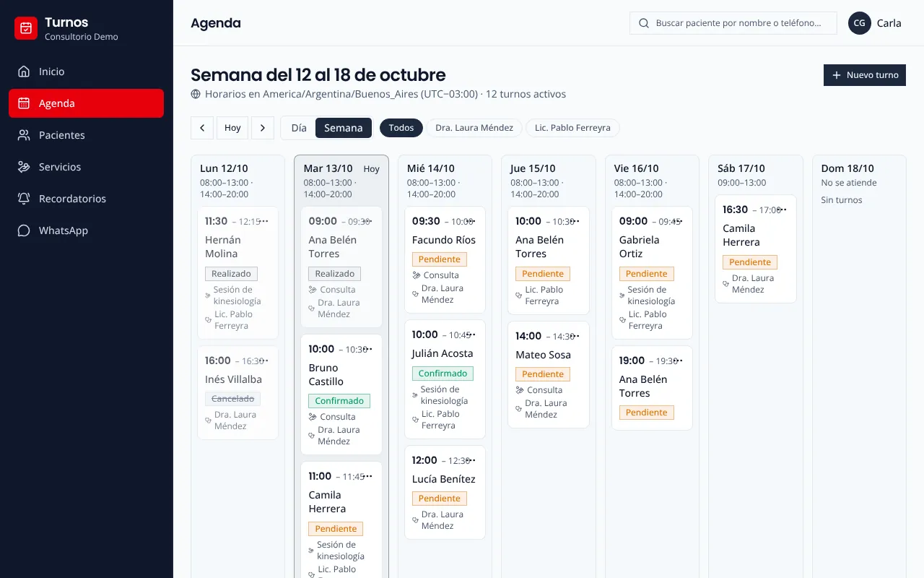Open Servicios in the sidebar
The image size is (924, 578).
[x=87, y=167]
